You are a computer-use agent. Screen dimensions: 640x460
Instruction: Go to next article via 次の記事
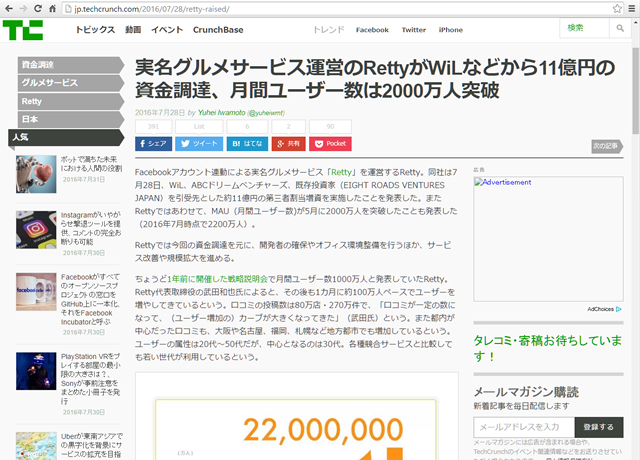pos(604,145)
